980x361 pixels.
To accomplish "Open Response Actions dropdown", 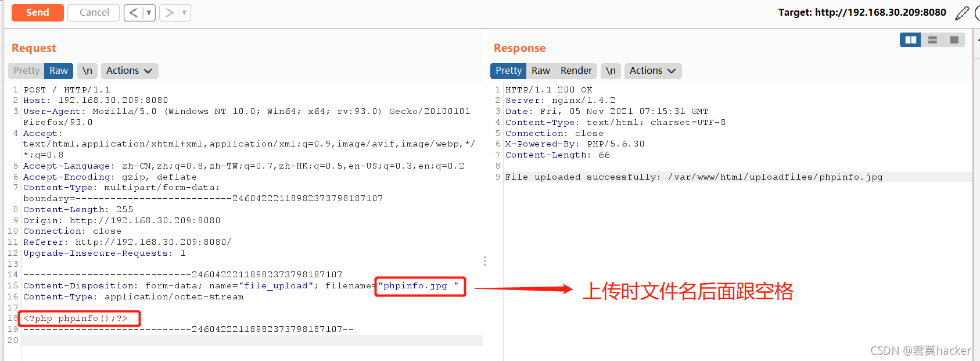I will pos(652,70).
